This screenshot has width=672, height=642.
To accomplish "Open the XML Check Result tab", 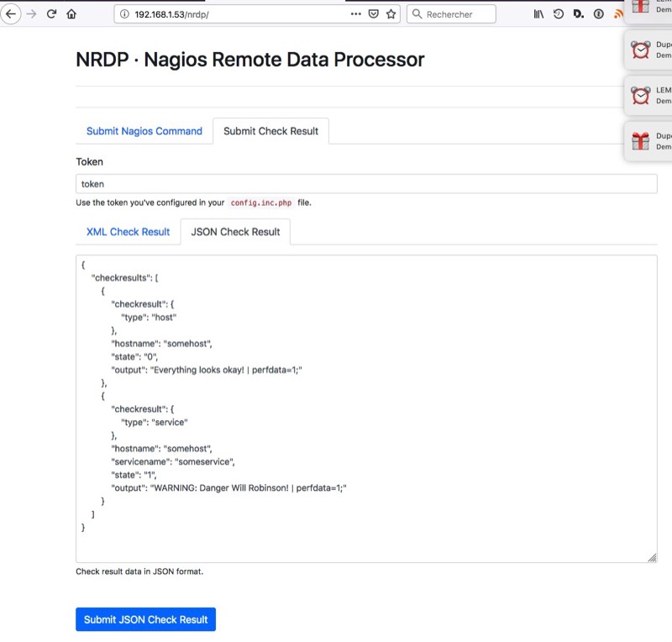I will [128, 232].
